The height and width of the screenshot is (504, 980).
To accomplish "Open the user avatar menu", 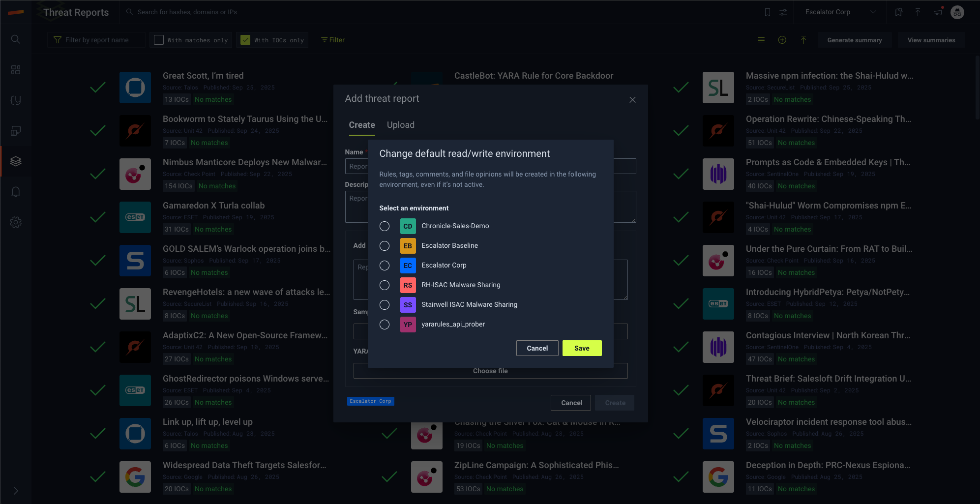I will (x=957, y=12).
